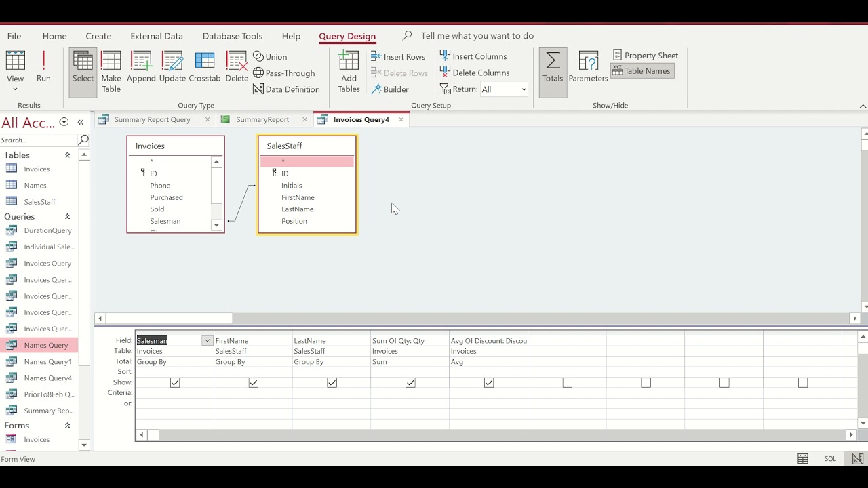Pick the Crosstab query type
Screen dimensions: 868x488
205,66
